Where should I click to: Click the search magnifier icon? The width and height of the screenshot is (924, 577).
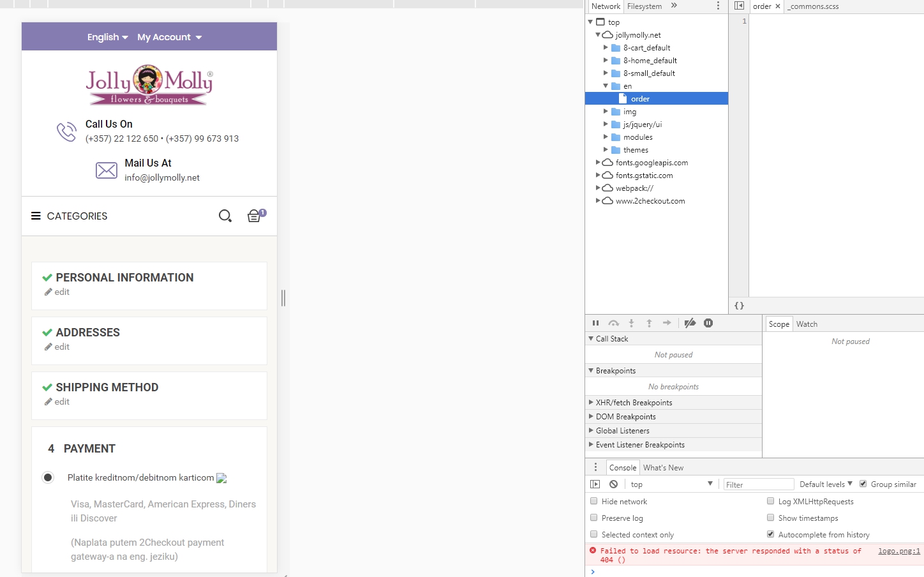click(x=225, y=216)
